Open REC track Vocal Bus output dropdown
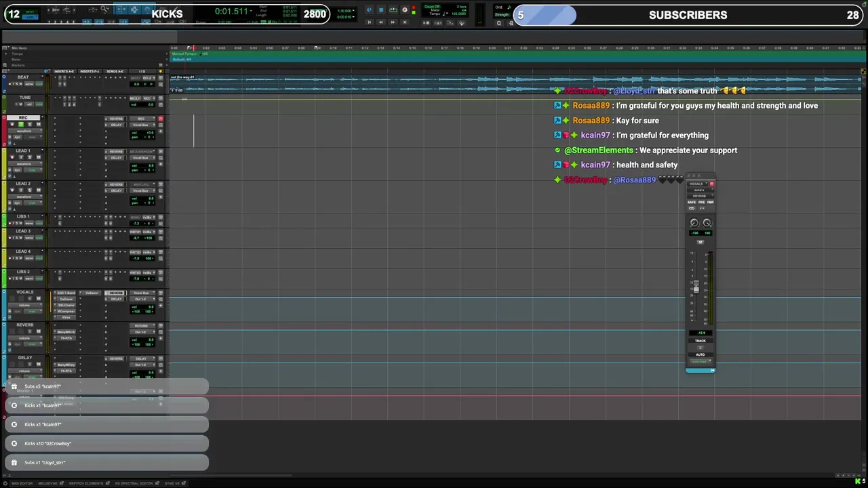868x488 pixels. tap(142, 125)
